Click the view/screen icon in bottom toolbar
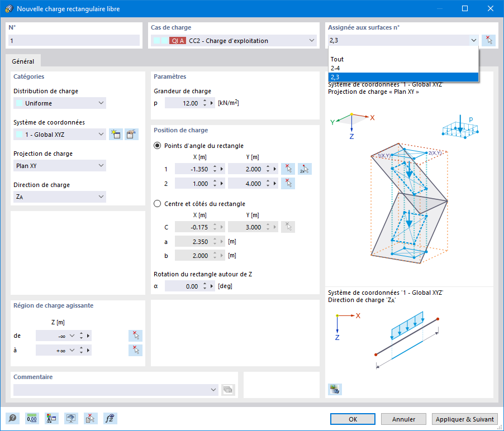 71,419
